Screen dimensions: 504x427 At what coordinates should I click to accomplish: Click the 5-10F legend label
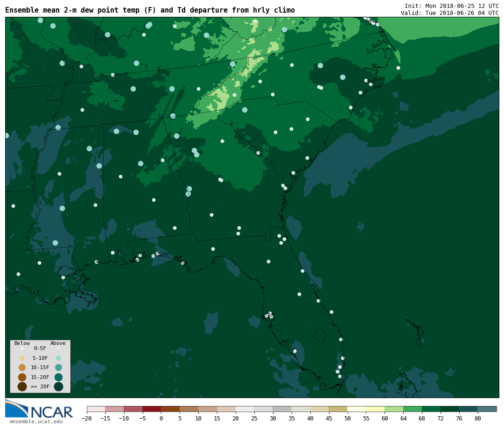[x=40, y=358]
